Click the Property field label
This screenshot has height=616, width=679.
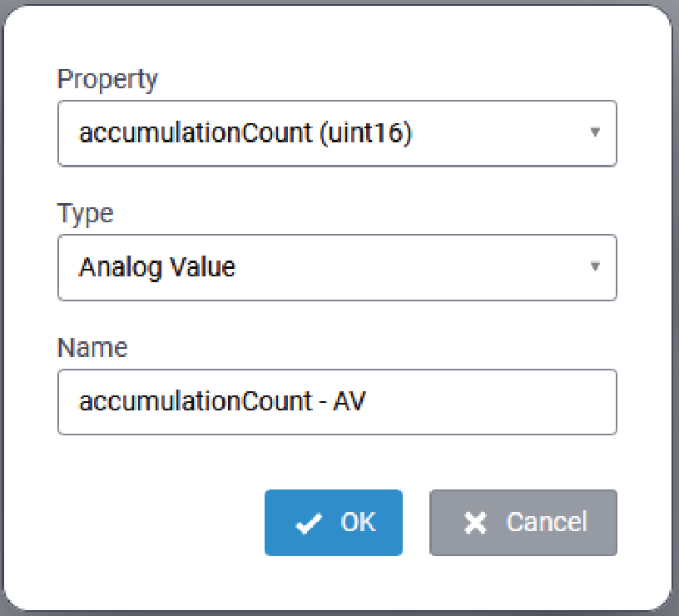[107, 79]
